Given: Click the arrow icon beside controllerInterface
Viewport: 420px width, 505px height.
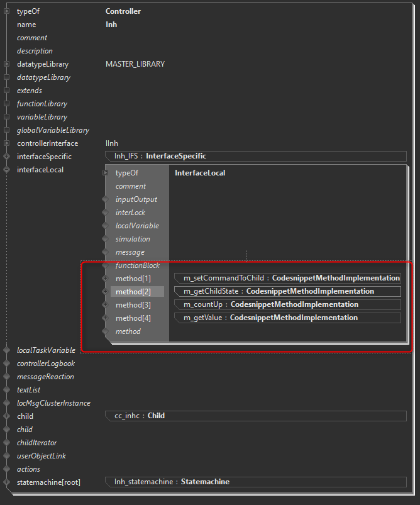Looking at the screenshot, I should [x=6, y=143].
